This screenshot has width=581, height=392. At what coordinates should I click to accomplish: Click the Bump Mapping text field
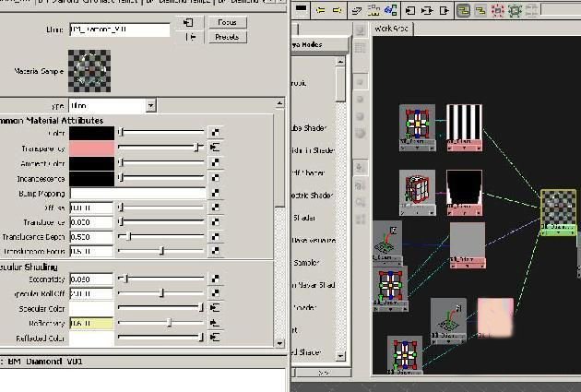(x=137, y=193)
